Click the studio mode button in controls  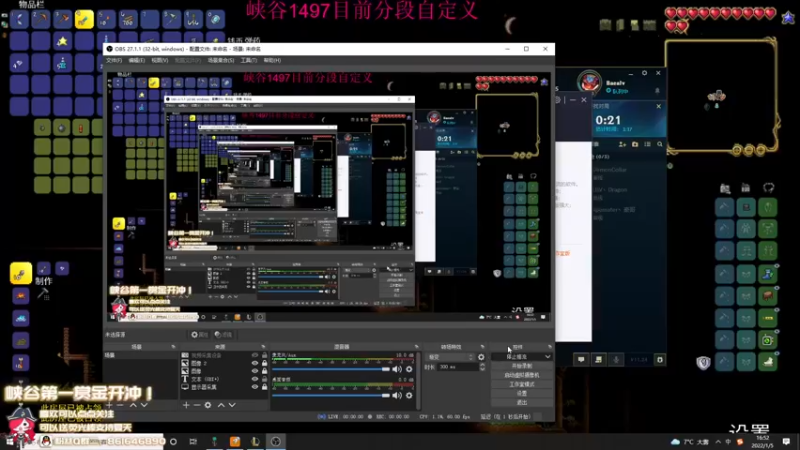(x=521, y=384)
